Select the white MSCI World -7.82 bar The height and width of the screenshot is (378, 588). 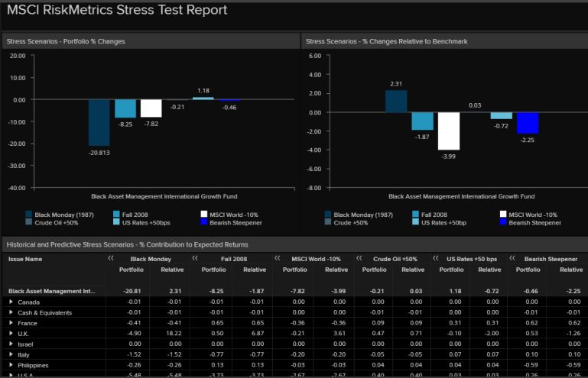click(151, 108)
